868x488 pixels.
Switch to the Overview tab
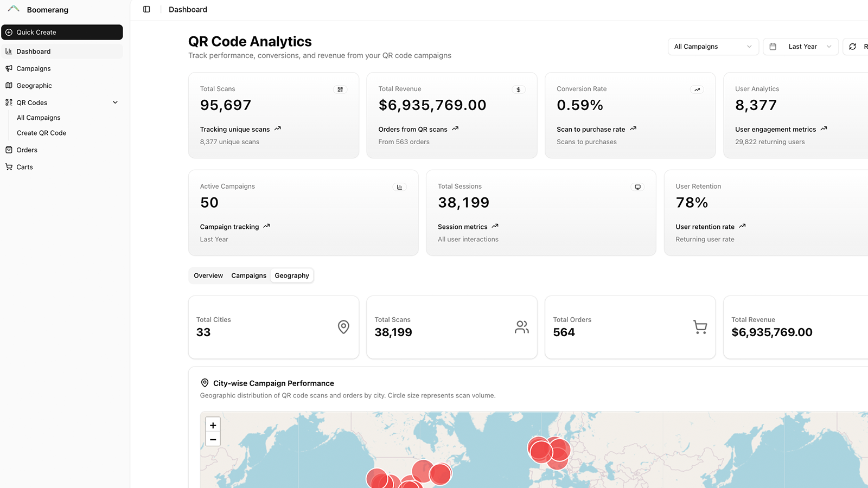tap(208, 275)
